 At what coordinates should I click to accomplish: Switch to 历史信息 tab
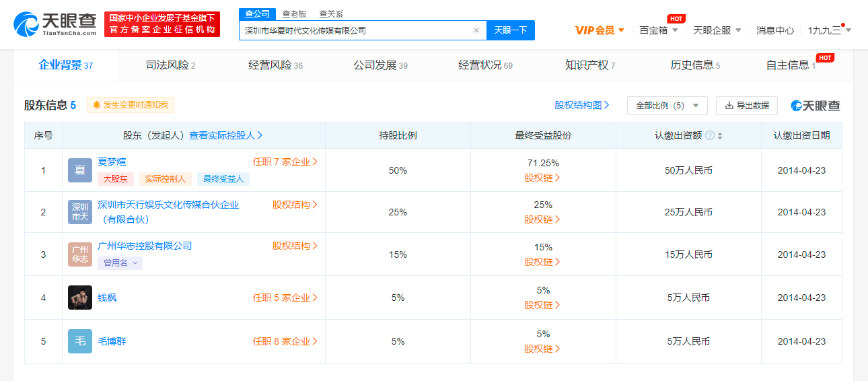click(695, 65)
